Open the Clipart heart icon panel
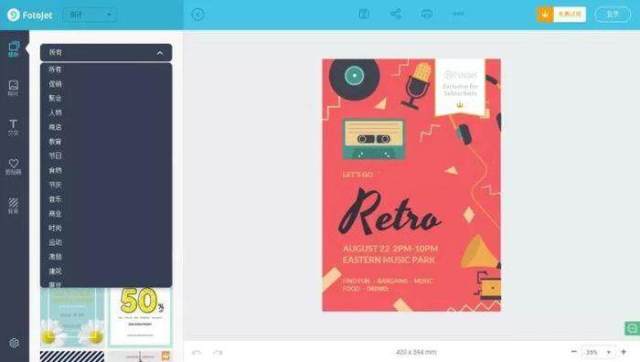Image resolution: width=640 pixels, height=362 pixels. tap(13, 166)
